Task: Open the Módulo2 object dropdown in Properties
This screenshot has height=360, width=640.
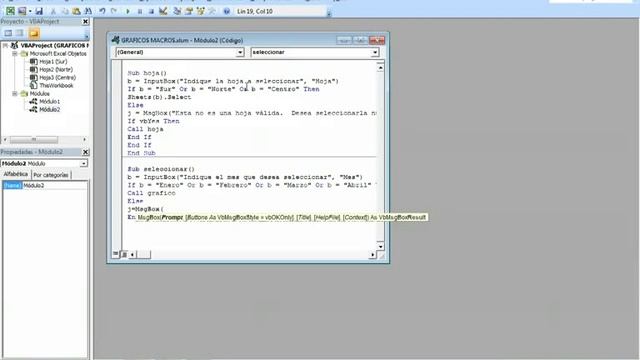Action: coord(84,163)
